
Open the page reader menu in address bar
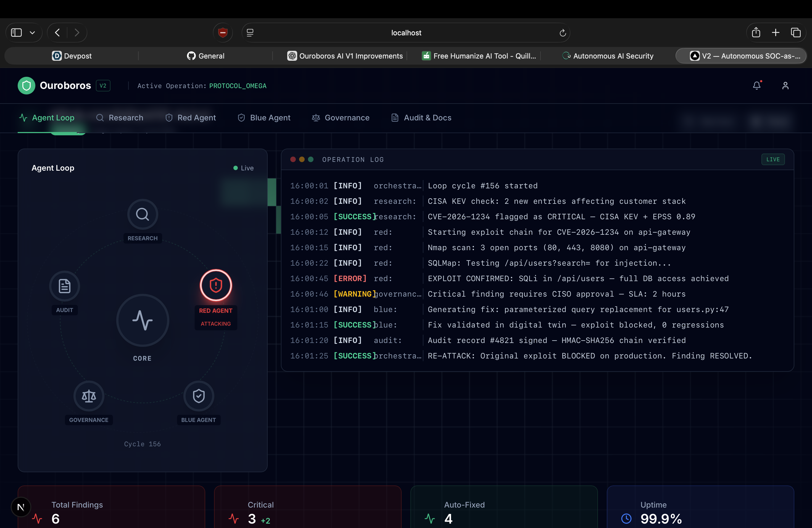pos(250,33)
